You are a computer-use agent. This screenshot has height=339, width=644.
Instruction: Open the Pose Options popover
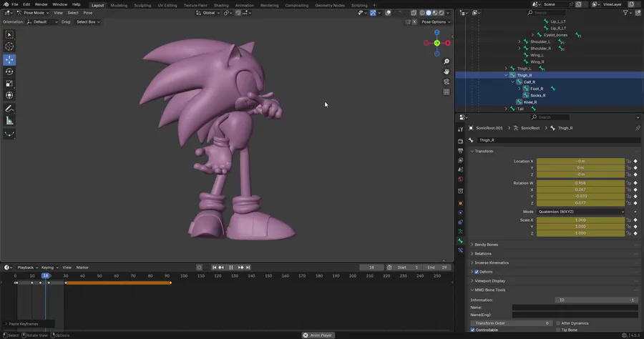click(436, 21)
